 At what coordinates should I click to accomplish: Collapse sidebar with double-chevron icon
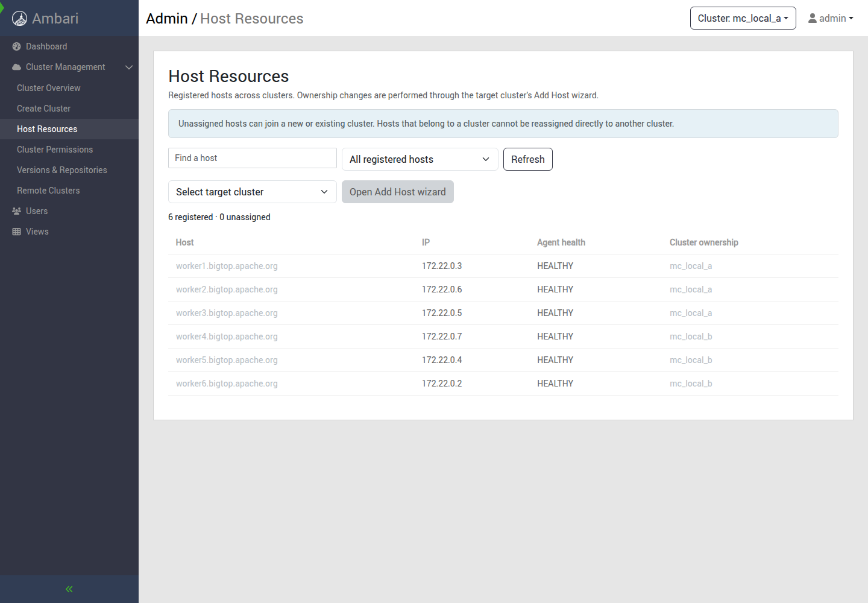(69, 589)
